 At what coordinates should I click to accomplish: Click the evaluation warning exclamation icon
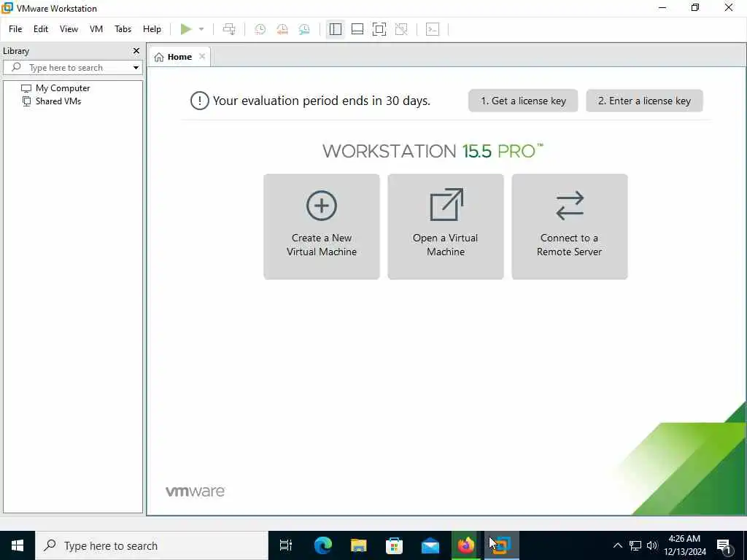click(200, 101)
